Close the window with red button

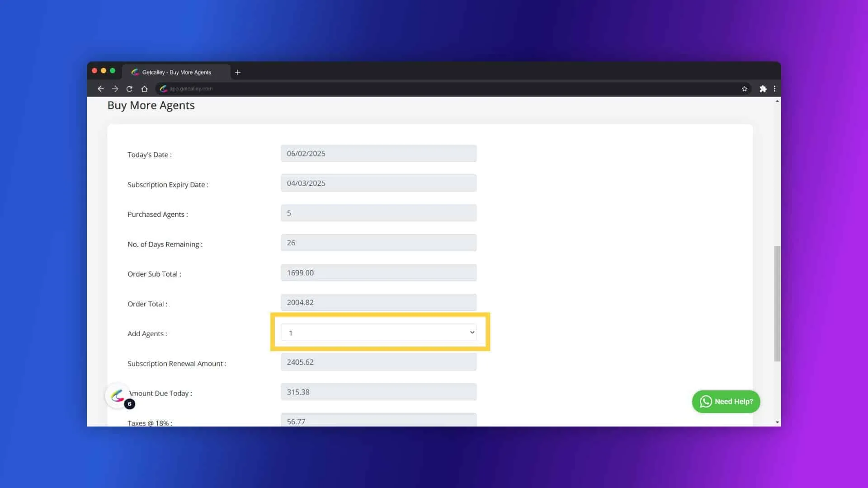tap(94, 71)
